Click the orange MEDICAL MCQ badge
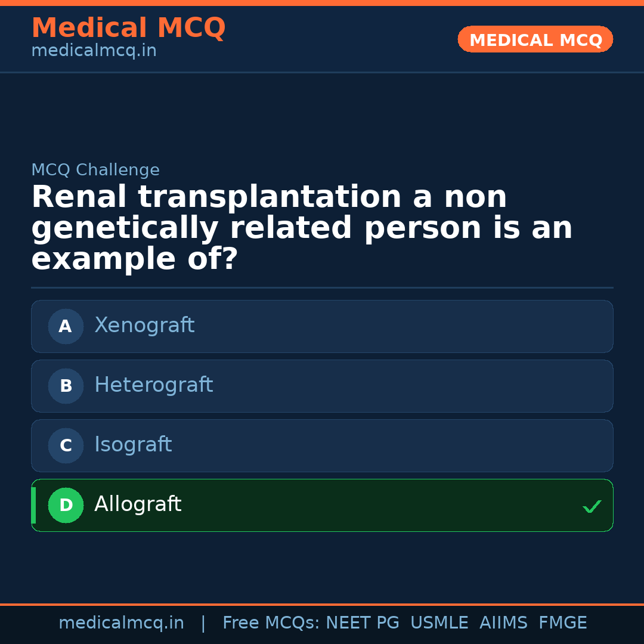Screen dimensions: 644x644 click(535, 39)
